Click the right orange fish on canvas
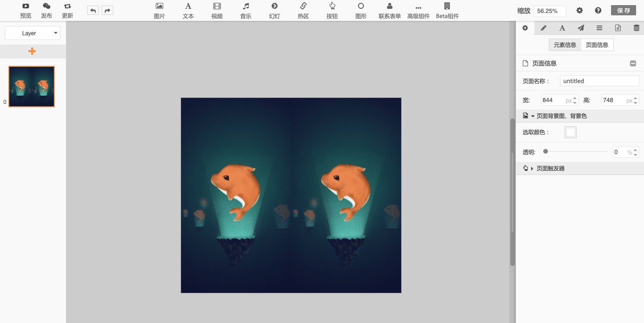Image resolution: width=644 pixels, height=323 pixels. (x=346, y=192)
